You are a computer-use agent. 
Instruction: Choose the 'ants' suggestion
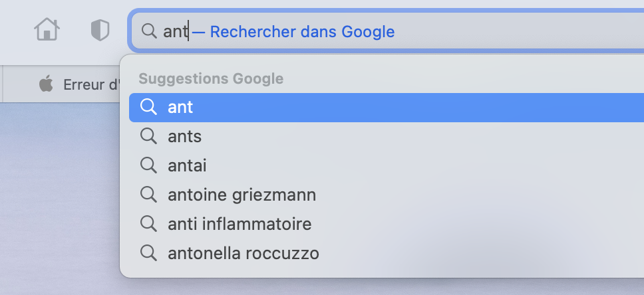coord(184,136)
